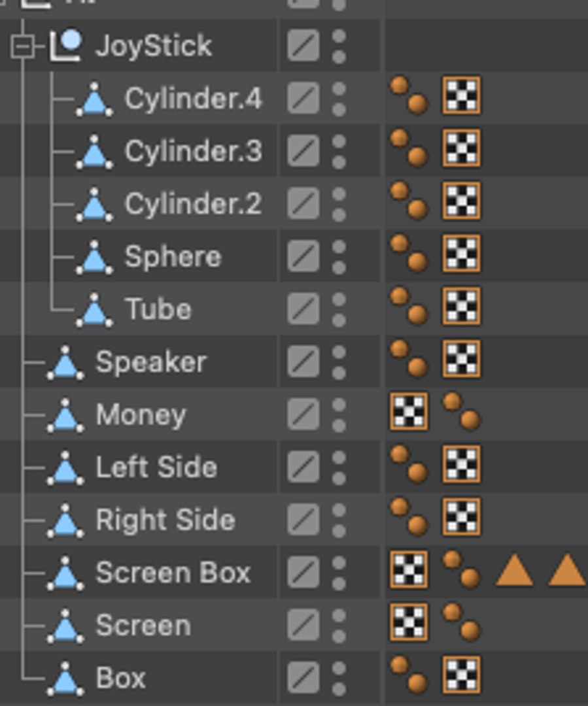This screenshot has height=706, width=588.
Task: Select the Screen Box object
Action: pos(173,573)
